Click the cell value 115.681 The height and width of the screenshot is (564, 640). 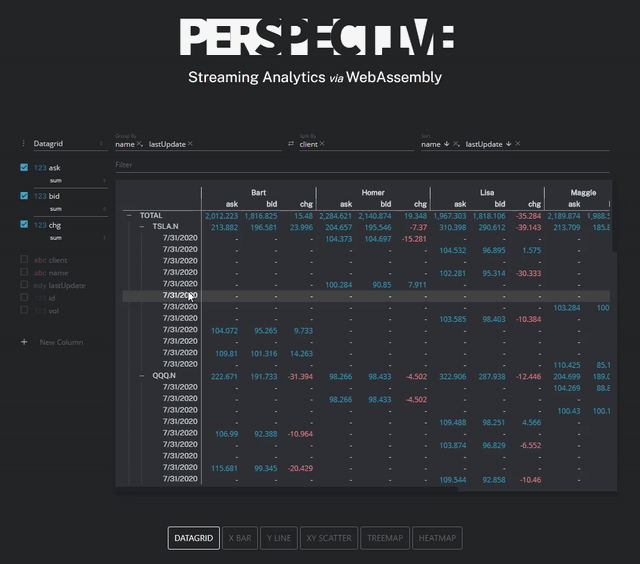click(x=224, y=468)
